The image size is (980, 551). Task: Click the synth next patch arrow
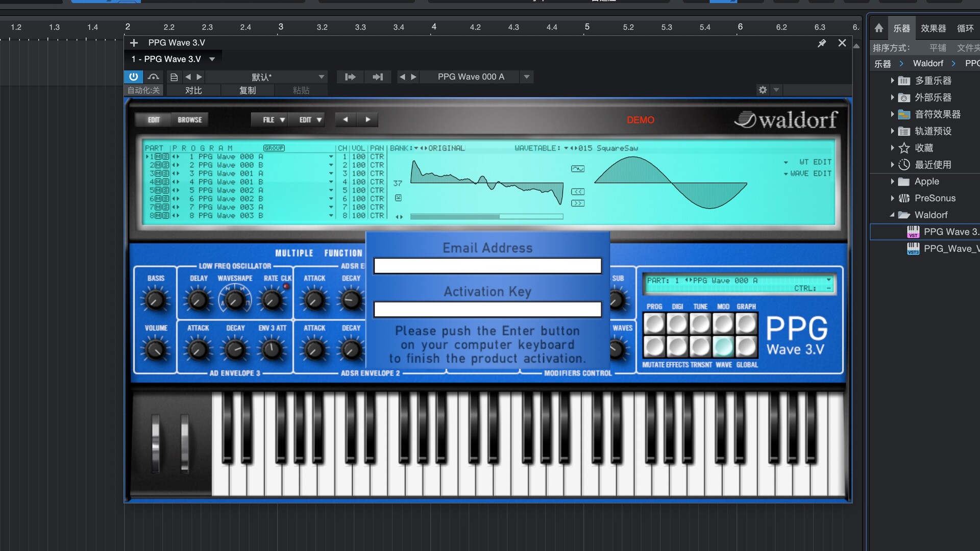click(367, 119)
